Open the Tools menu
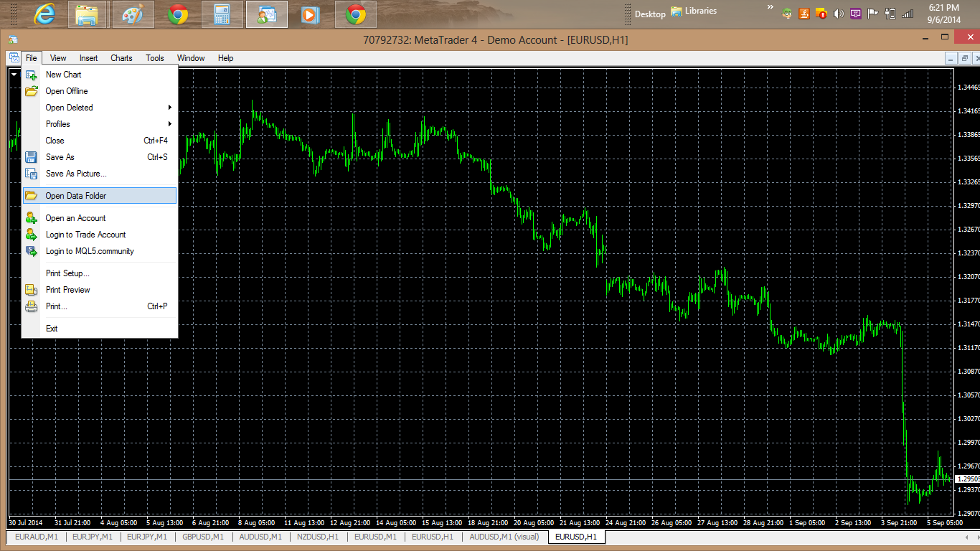The width and height of the screenshot is (980, 551). (155, 58)
